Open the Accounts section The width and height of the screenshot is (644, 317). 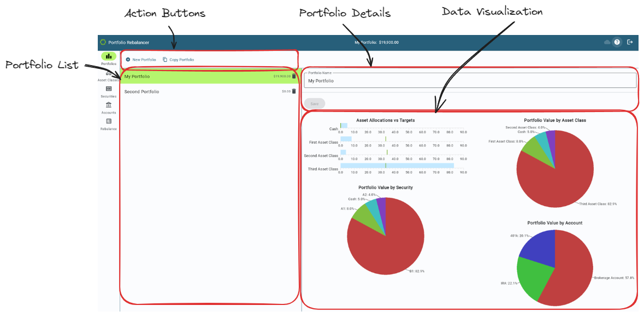click(108, 105)
